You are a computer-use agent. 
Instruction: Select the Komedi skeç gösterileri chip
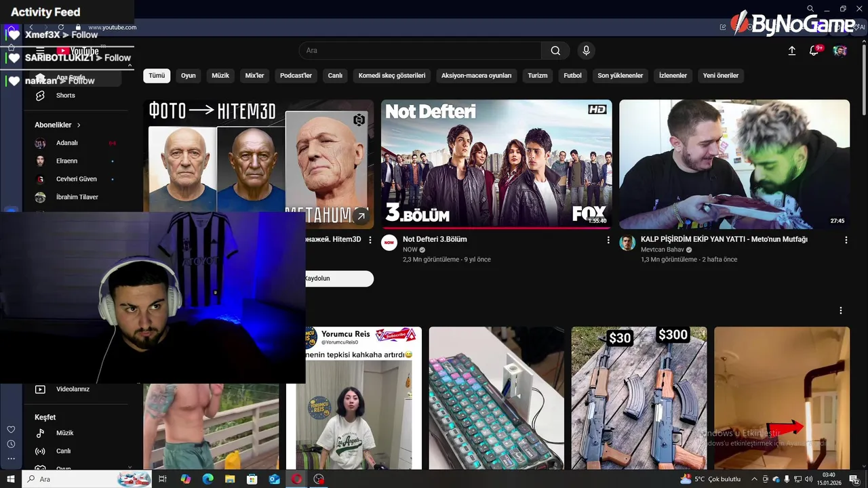pos(392,76)
